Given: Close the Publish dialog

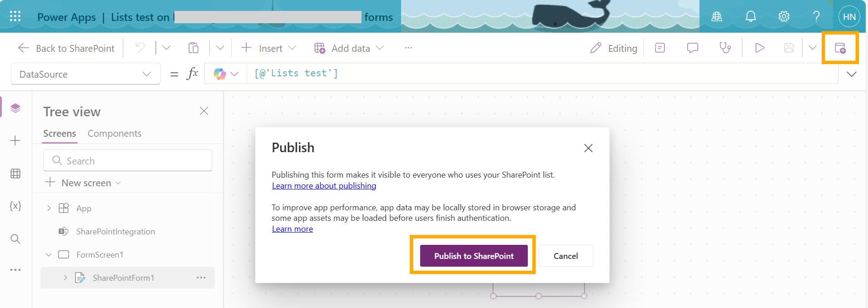Looking at the screenshot, I should coord(588,148).
